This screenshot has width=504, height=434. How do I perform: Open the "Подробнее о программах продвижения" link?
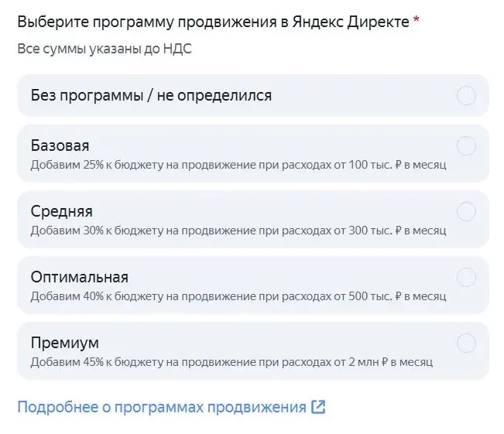(162, 407)
